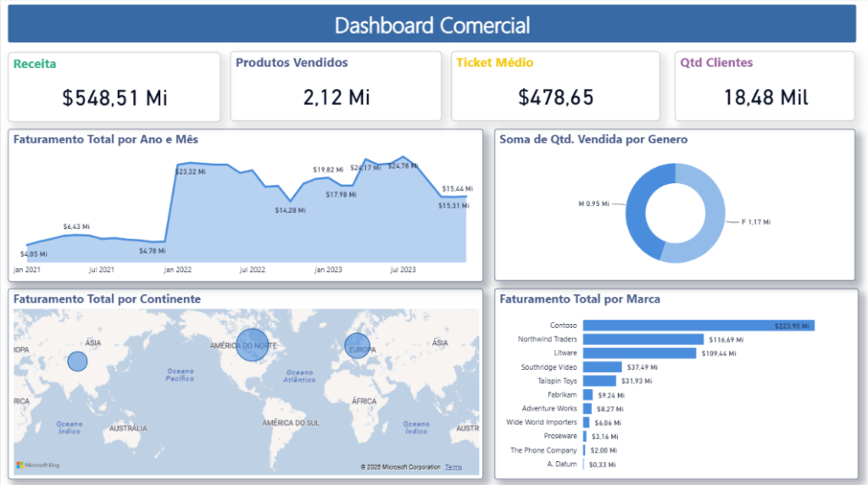Select the América do Sul map label
Viewport: 868px width, 485px height.
coord(291,423)
